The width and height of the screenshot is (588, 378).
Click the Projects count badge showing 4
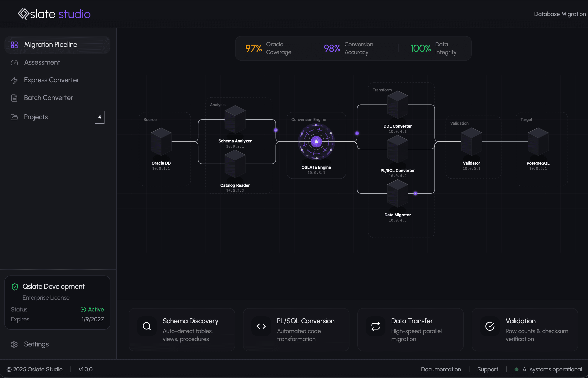pyautogui.click(x=100, y=117)
